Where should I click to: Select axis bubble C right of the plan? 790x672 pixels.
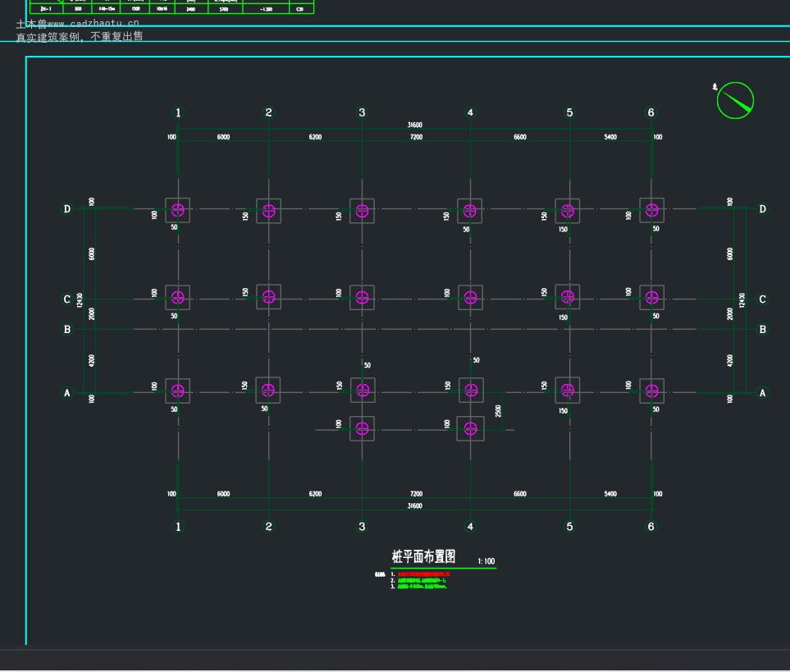763,299
